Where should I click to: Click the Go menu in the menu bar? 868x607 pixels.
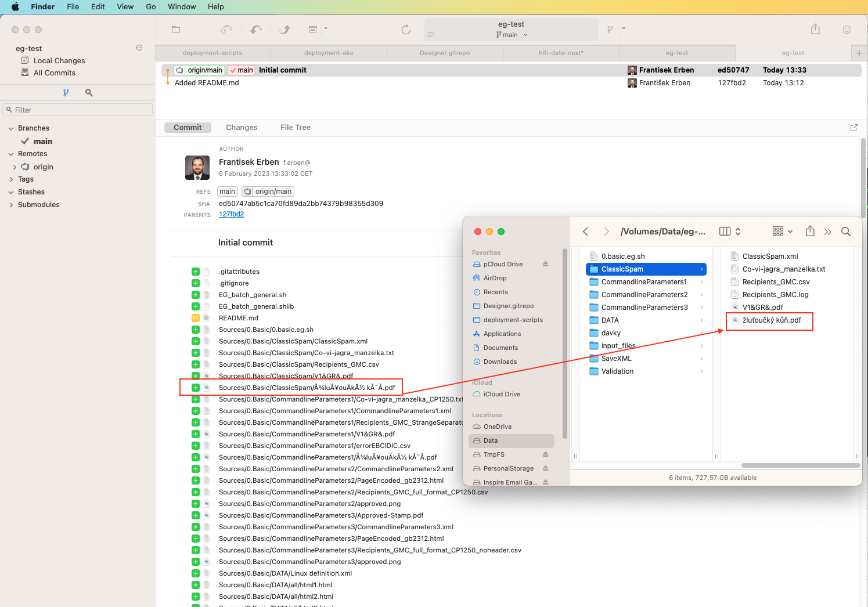coord(150,6)
